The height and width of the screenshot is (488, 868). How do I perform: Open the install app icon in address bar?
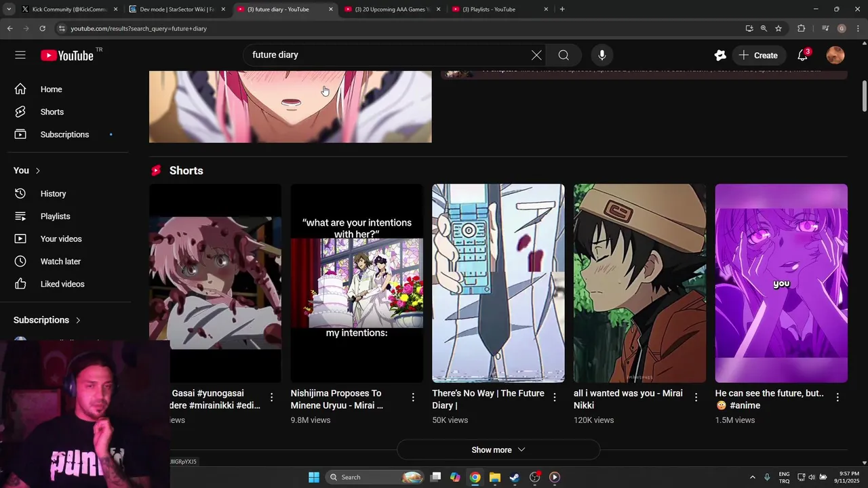(x=749, y=28)
